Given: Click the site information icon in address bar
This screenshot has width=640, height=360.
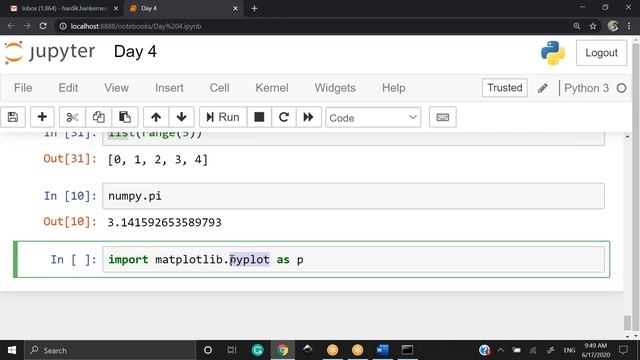Looking at the screenshot, I should 63,26.
